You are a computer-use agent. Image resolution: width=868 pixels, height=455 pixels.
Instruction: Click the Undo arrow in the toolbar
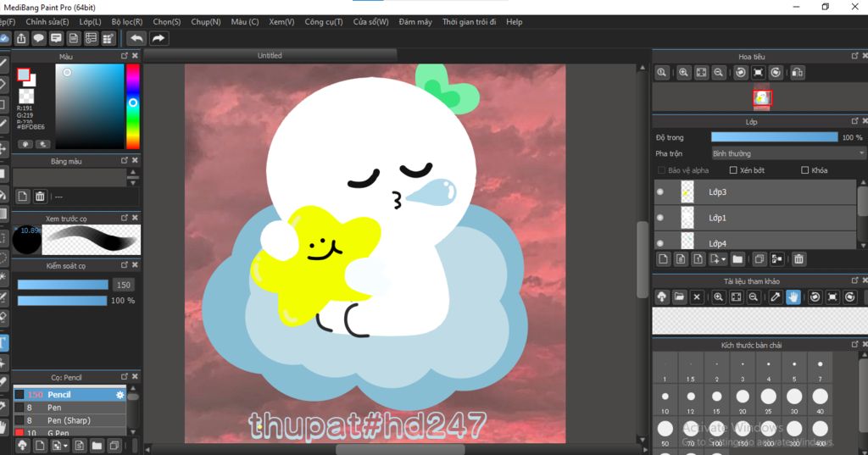click(x=136, y=38)
